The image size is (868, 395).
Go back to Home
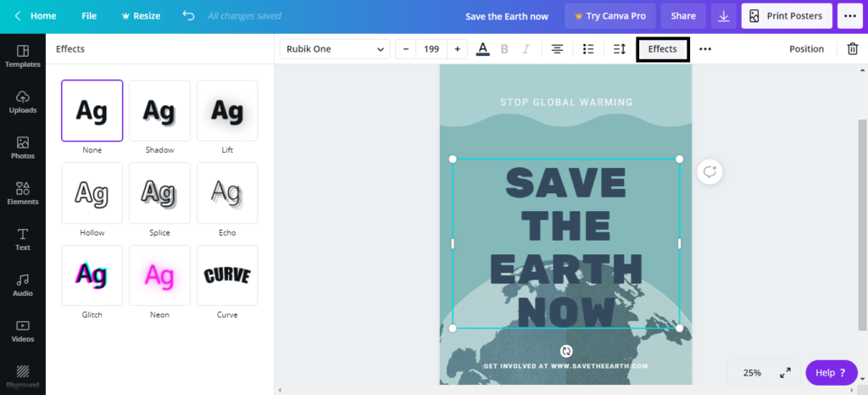pos(36,16)
